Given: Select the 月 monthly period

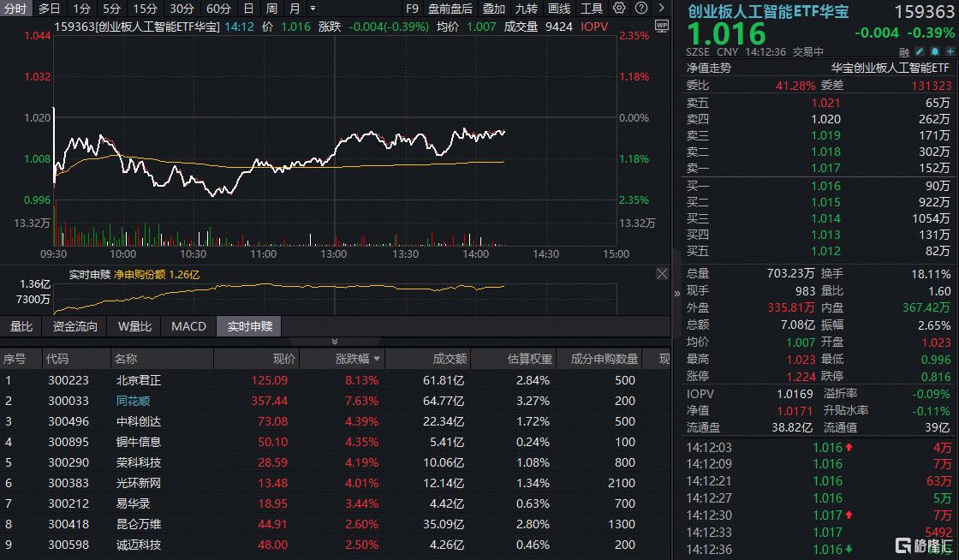Looking at the screenshot, I should pos(295,9).
